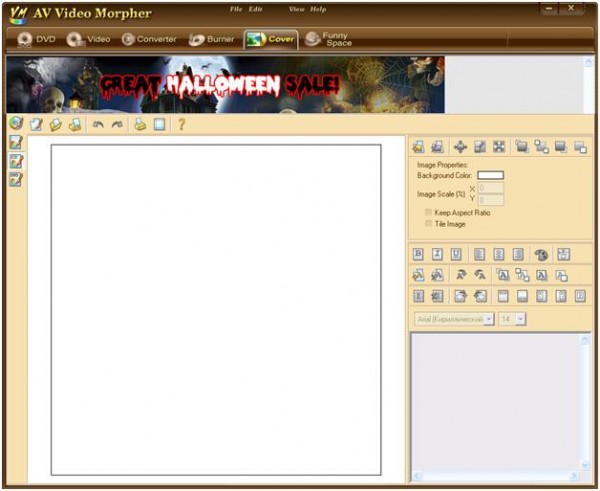The height and width of the screenshot is (491, 600).
Task: Click the question mark help icon
Action: coord(181,124)
